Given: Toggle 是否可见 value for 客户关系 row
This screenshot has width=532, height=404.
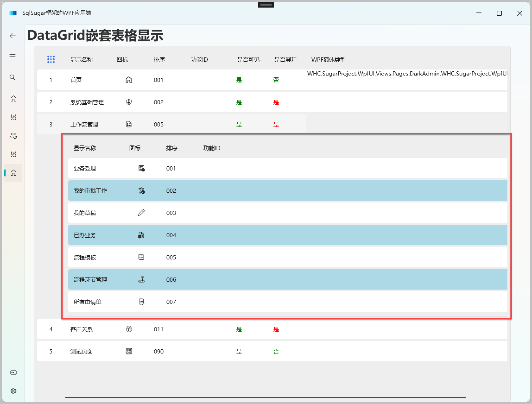Looking at the screenshot, I should tap(239, 329).
